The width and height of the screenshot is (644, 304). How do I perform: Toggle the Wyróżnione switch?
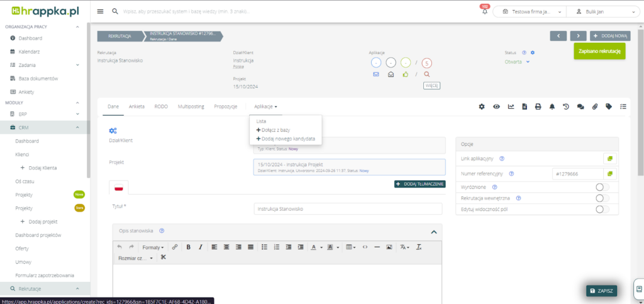click(x=601, y=187)
